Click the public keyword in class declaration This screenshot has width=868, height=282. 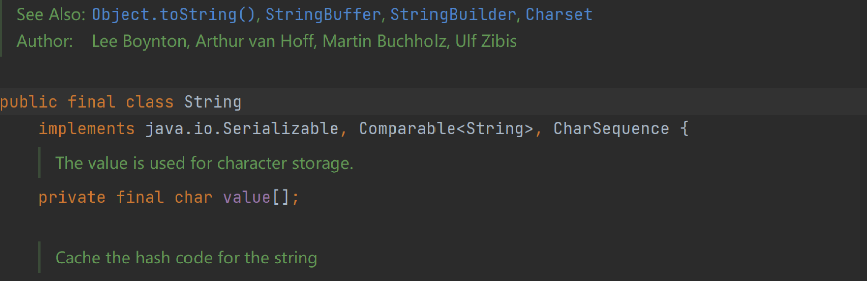click(29, 102)
